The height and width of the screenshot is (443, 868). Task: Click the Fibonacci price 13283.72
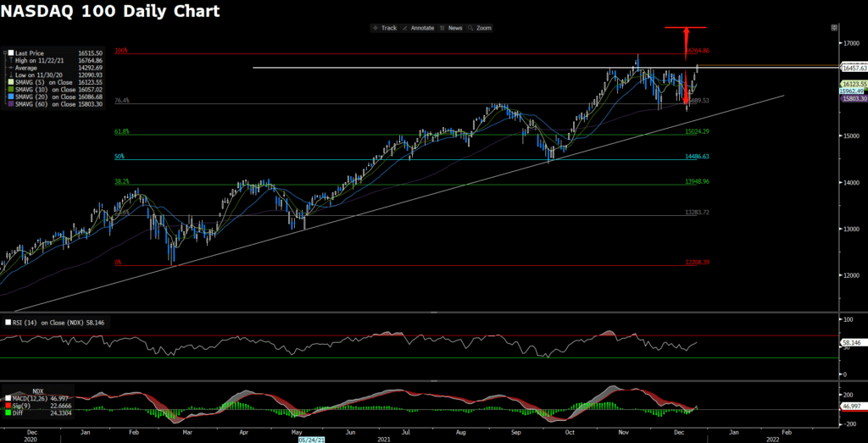point(698,213)
